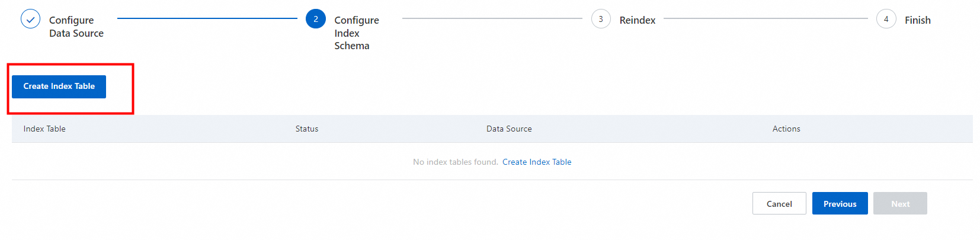Click the step 3 number circle
The image size is (980, 240).
click(x=601, y=20)
